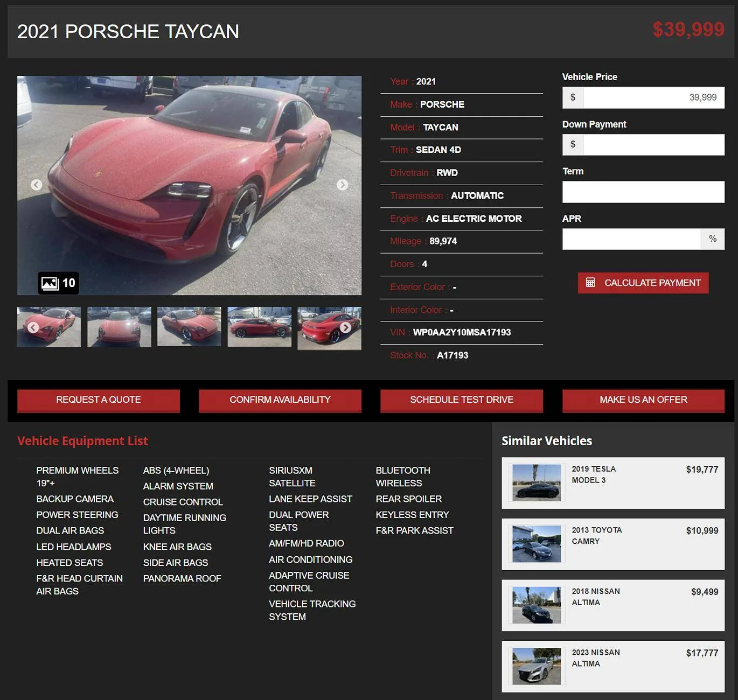The height and width of the screenshot is (700, 738).
Task: Click the RWD drivetrain value
Action: pyautogui.click(x=447, y=173)
